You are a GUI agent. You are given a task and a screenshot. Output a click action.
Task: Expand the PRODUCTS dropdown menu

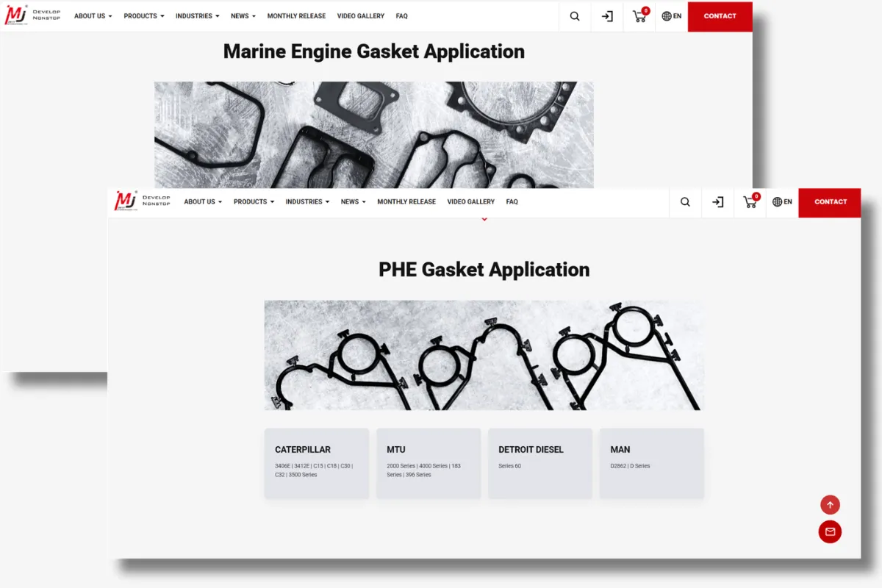253,201
